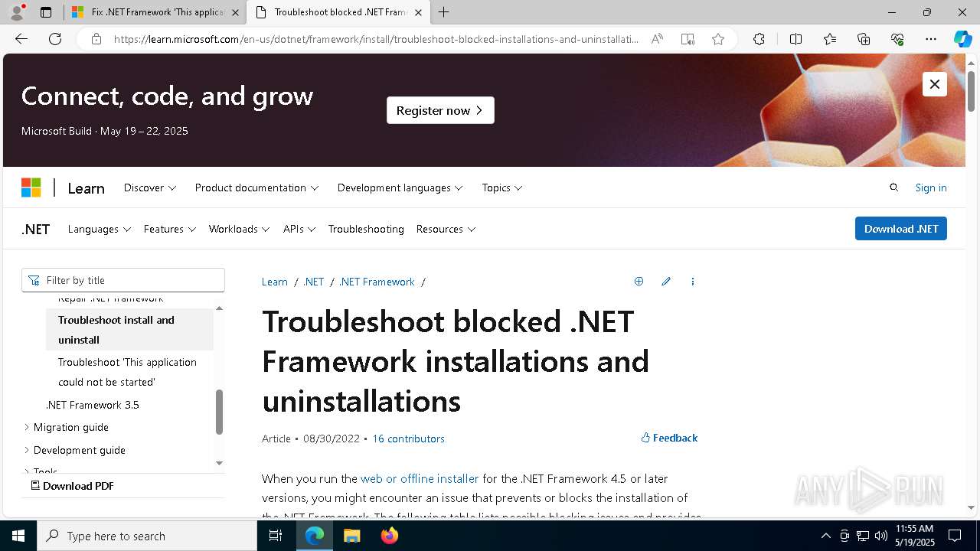This screenshot has width=980, height=551.
Task: Click the Microsoft logo
Action: click(31, 187)
